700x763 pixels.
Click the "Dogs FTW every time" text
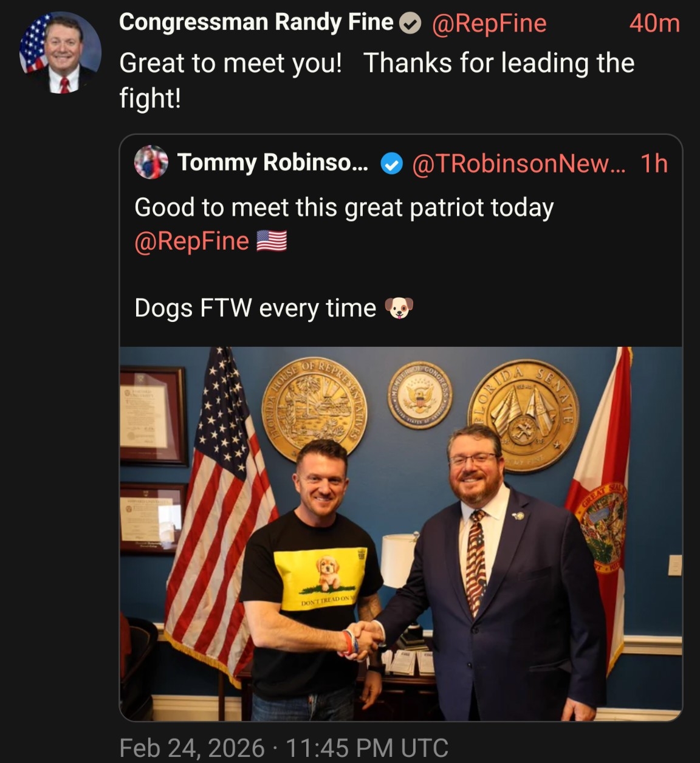255,308
